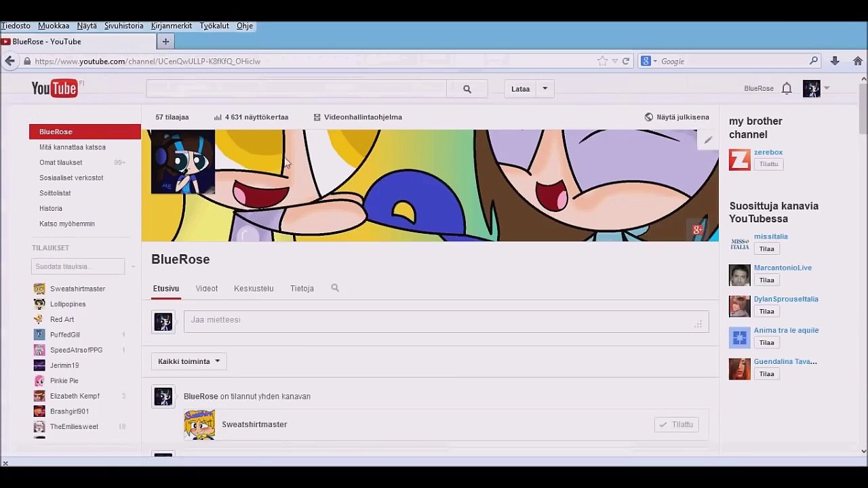Toggle the Tilattu button for Sweatshirtmaster

pyautogui.click(x=677, y=424)
